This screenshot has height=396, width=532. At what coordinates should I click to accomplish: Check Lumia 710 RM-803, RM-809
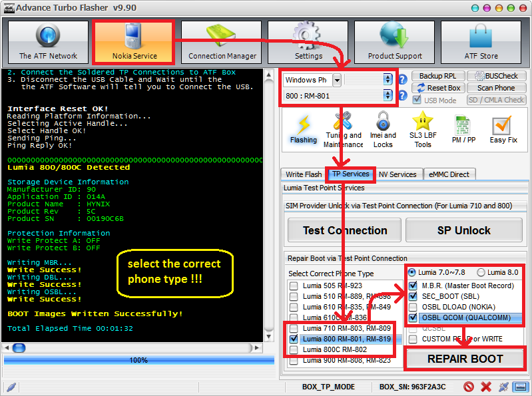(294, 328)
